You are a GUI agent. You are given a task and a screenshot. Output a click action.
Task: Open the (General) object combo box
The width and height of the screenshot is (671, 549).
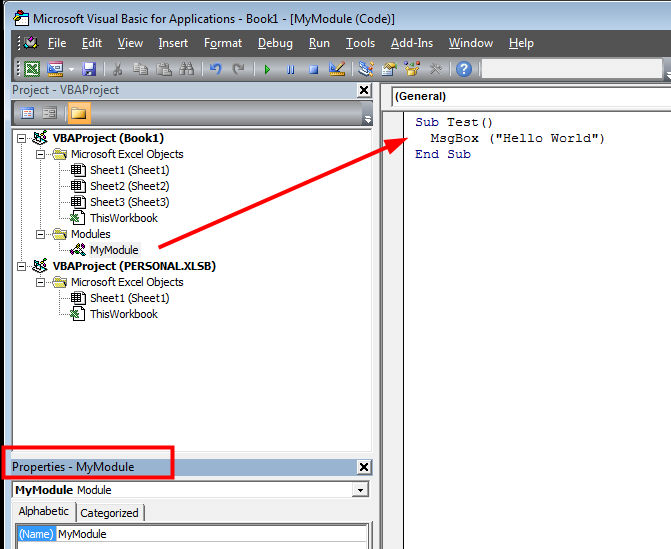(x=531, y=96)
